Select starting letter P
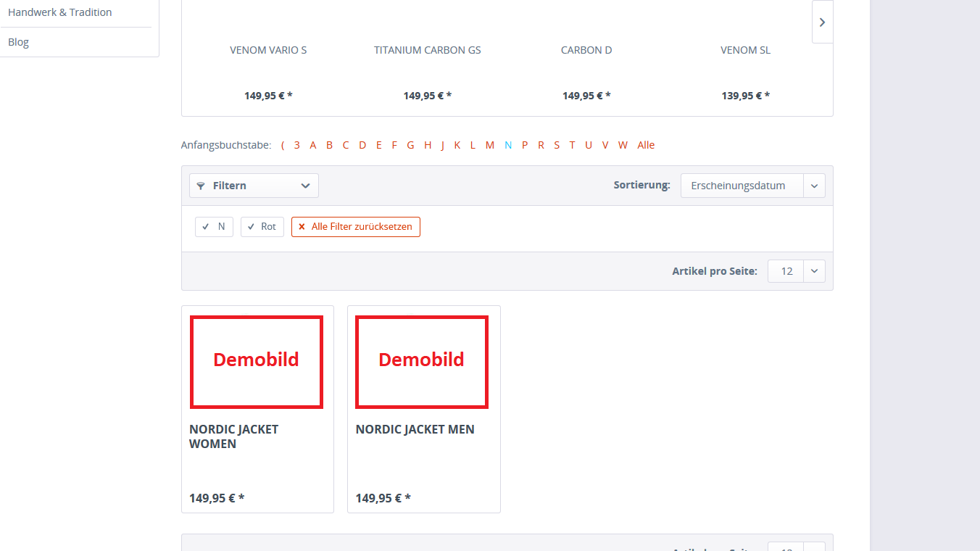980x551 pixels. point(525,145)
